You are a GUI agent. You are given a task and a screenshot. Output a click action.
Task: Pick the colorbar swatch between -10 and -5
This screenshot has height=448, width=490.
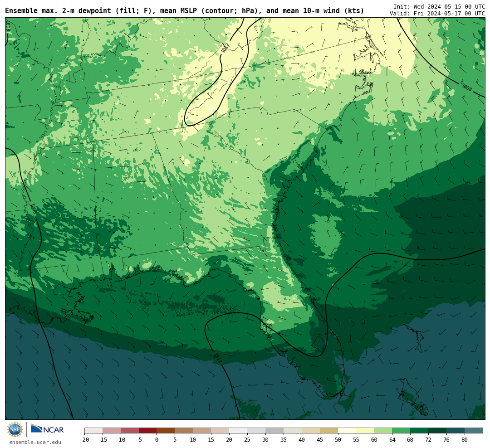130,431
